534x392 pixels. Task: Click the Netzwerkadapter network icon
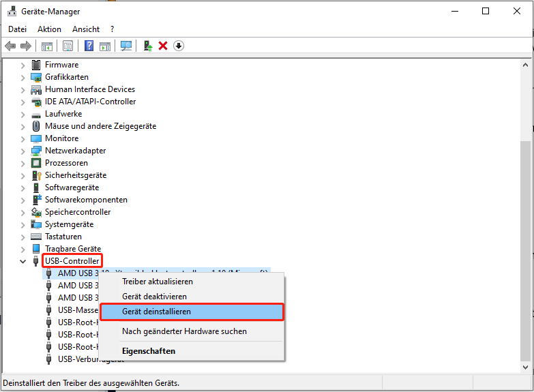pyautogui.click(x=36, y=151)
